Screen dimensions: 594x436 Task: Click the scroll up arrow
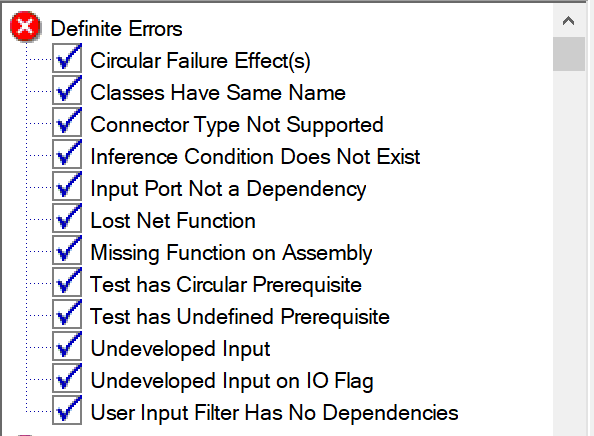[x=568, y=20]
